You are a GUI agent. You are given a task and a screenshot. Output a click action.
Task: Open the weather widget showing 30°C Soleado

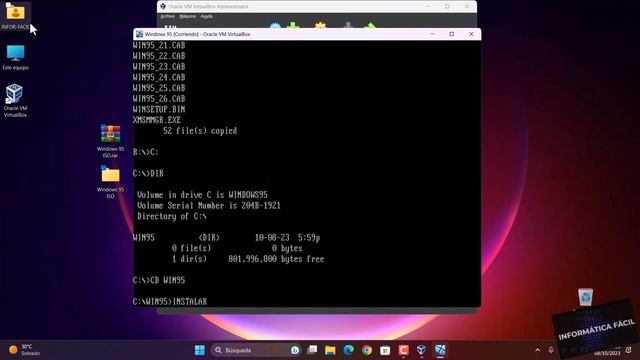tap(24, 350)
